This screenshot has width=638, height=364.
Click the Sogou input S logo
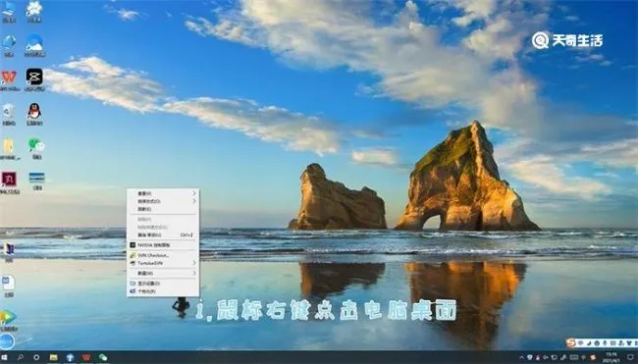pos(571,342)
